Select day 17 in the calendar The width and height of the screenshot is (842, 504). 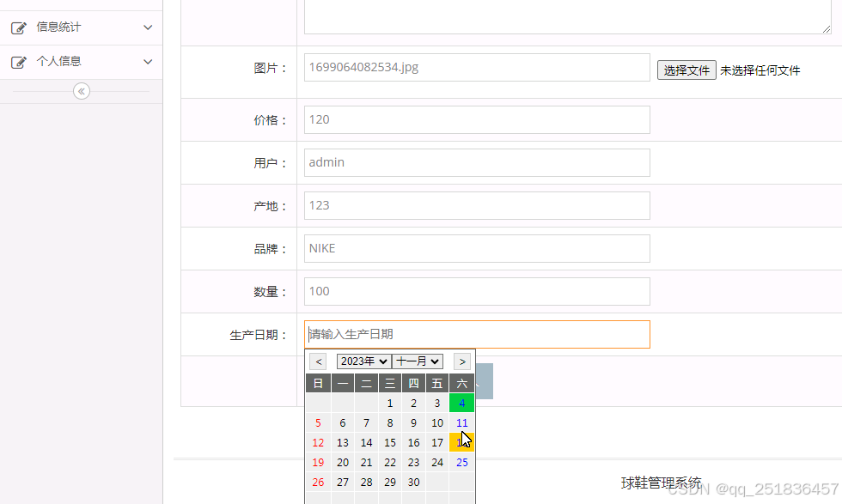coord(437,443)
